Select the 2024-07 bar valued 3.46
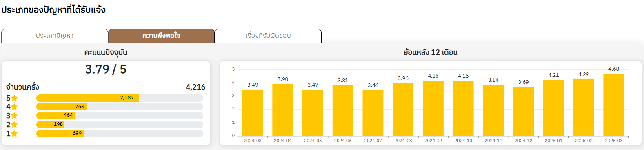 pos(373,113)
